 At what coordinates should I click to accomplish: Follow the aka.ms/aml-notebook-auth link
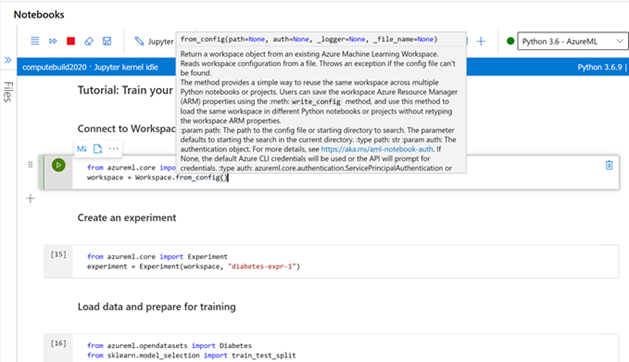[377, 149]
